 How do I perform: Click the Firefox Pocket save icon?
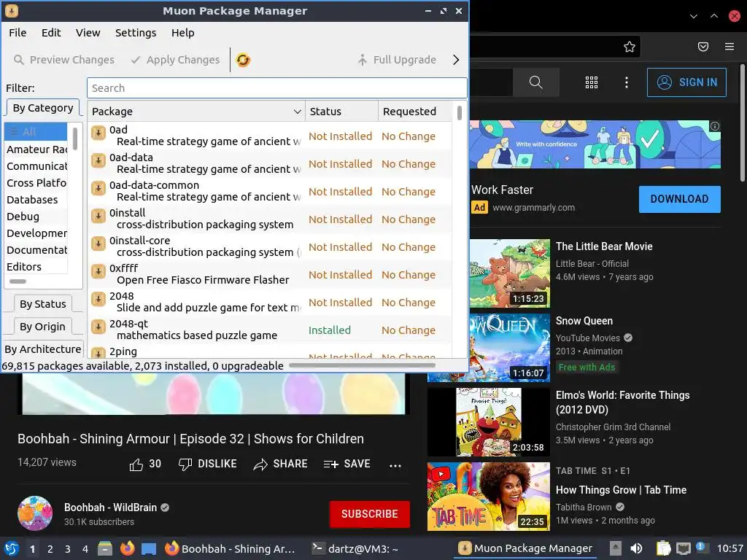pyautogui.click(x=703, y=47)
